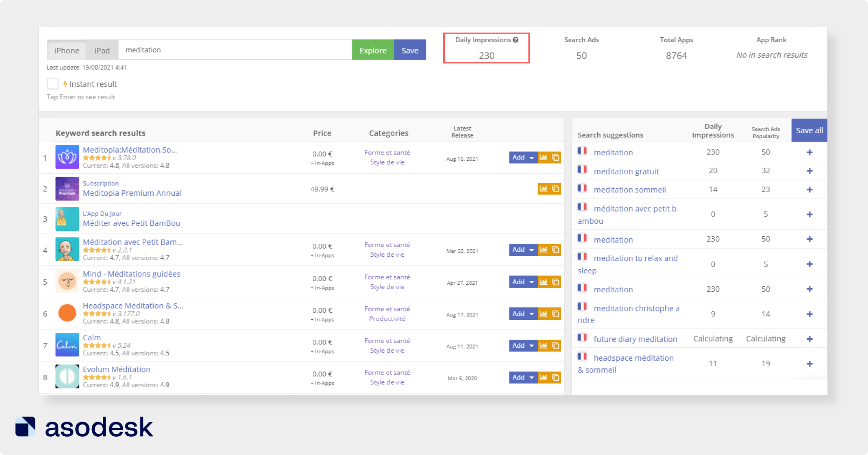Viewport: 868px width, 455px height.
Task: Expand Add dropdown arrow for Mind - Méditations guidées
Action: tap(531, 282)
